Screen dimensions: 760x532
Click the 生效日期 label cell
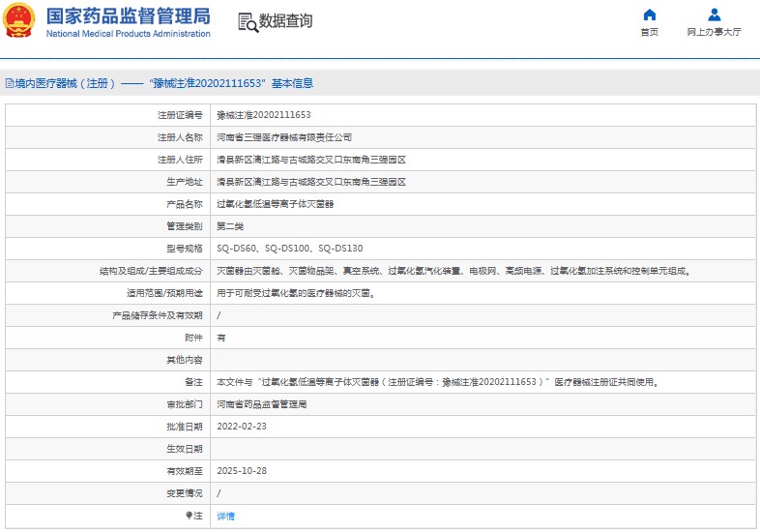click(x=107, y=449)
